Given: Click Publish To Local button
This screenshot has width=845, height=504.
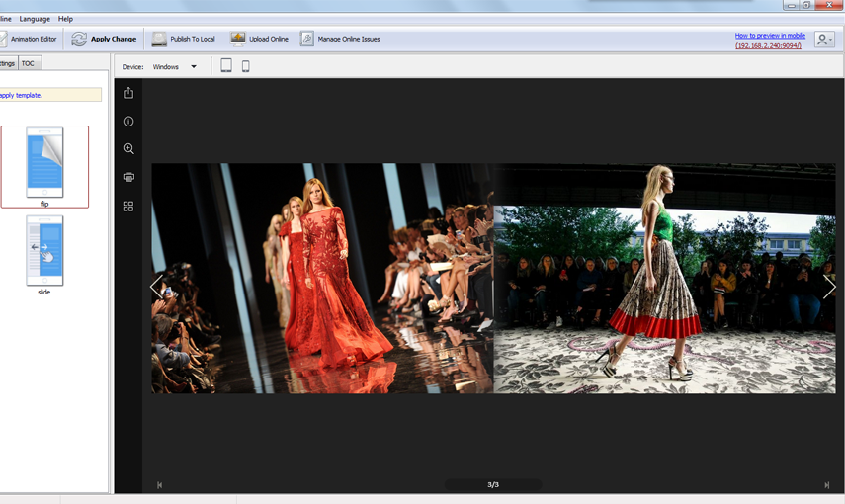Looking at the screenshot, I should point(183,40).
